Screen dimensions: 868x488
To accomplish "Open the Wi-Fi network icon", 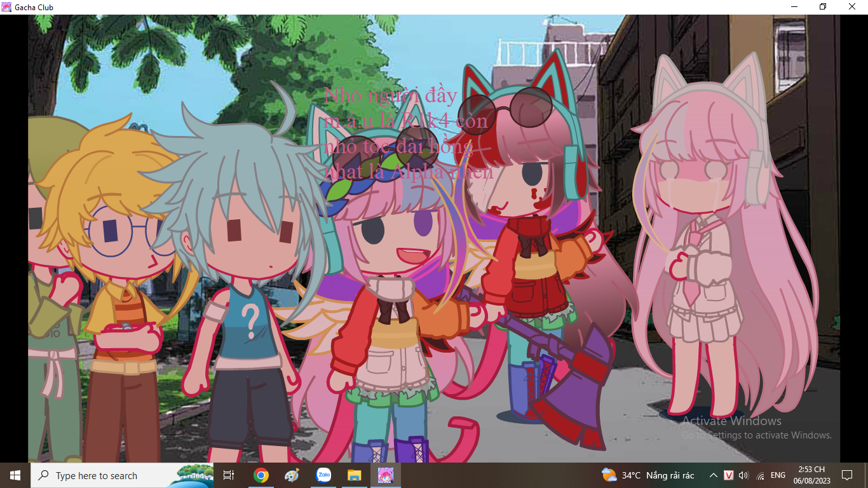I will [761, 475].
